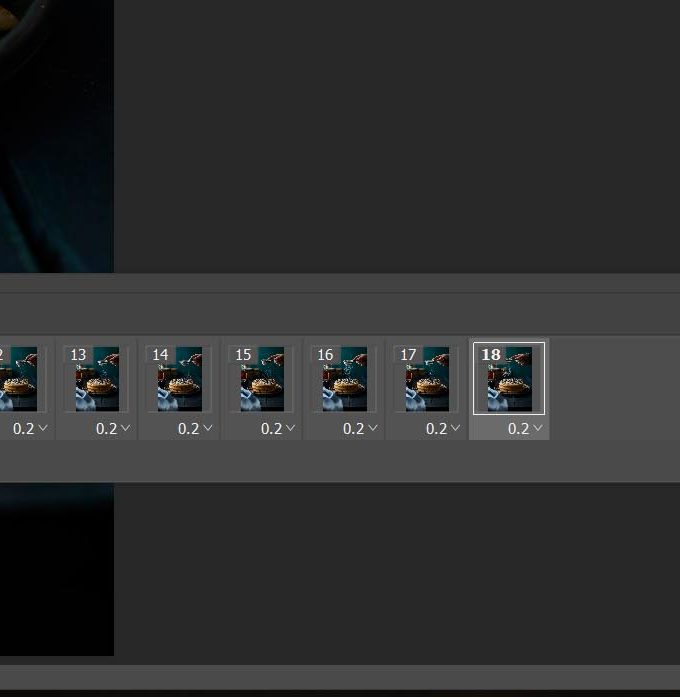Select frame 13 thumbnail in timeline
The height and width of the screenshot is (697, 680).
point(96,379)
